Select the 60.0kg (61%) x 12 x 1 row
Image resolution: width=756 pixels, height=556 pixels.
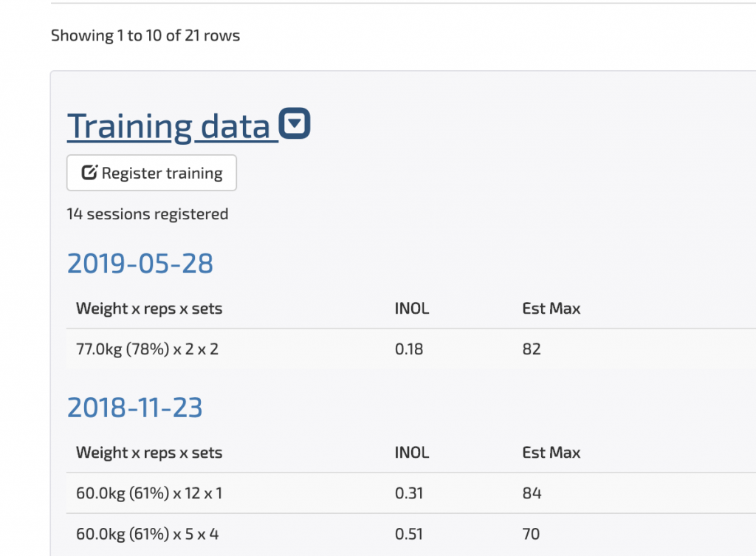[410, 492]
